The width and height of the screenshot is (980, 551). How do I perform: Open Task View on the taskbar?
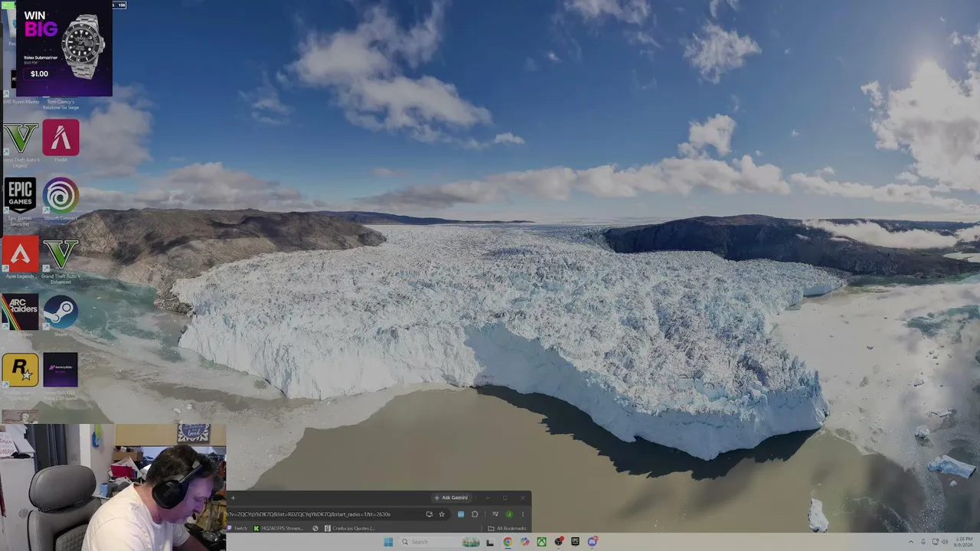[x=490, y=543]
